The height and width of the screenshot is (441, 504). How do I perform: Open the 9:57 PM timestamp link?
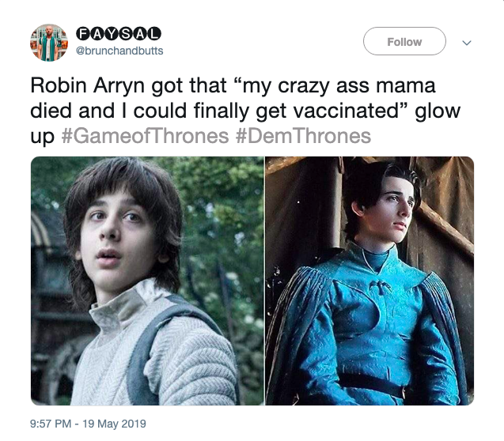pyautogui.click(x=51, y=424)
